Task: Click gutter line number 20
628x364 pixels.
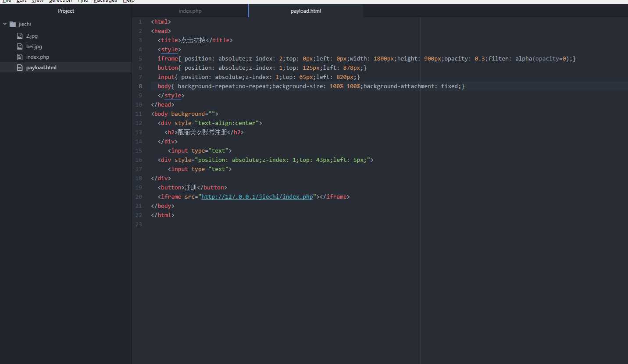Action: pos(139,197)
